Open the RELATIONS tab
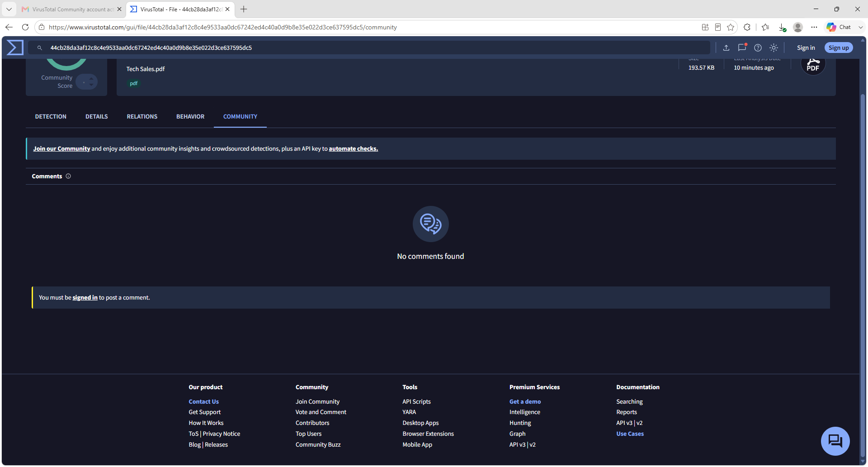The height and width of the screenshot is (467, 868). click(x=142, y=117)
